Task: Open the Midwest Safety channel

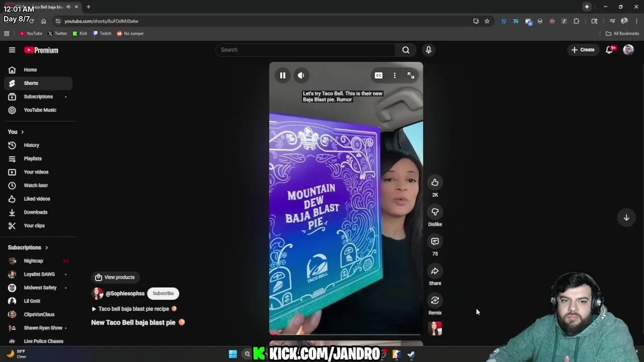Action: [x=38, y=288]
